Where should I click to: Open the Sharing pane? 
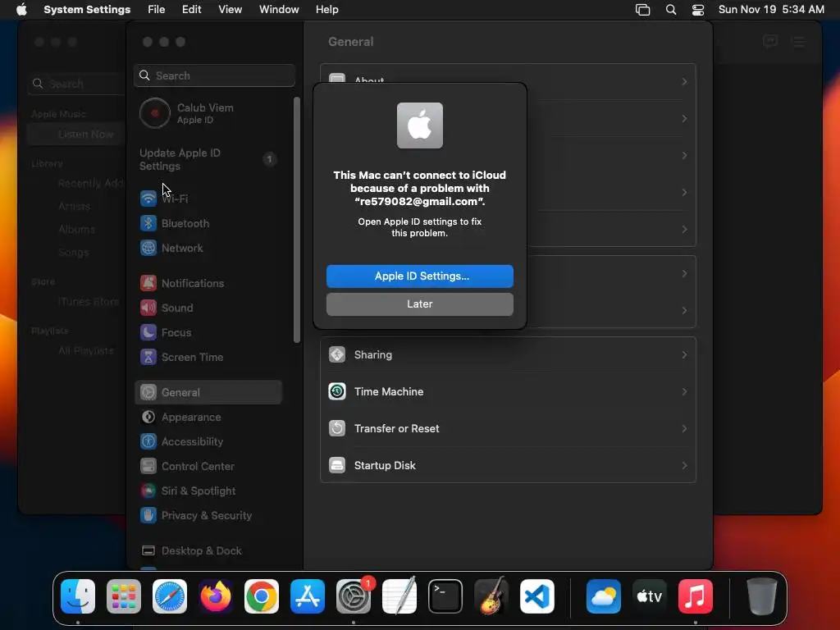[x=508, y=354]
